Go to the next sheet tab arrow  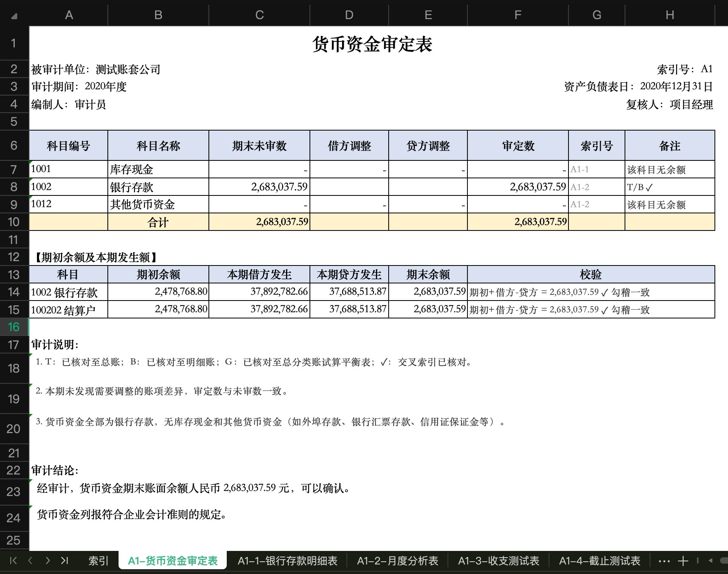click(x=48, y=560)
